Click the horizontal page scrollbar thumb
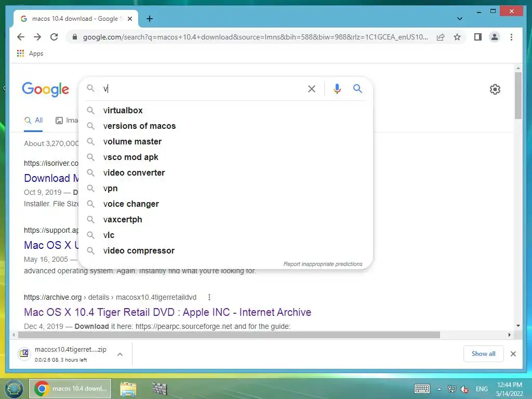532x399 pixels. 229,335
